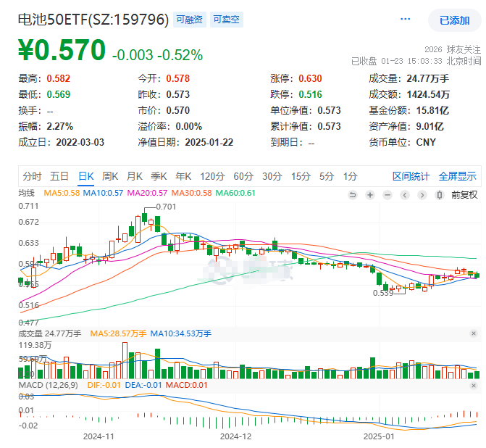The width and height of the screenshot is (486, 448).
Task: Open the 前复权 adjustment dropdown
Action: (464, 195)
